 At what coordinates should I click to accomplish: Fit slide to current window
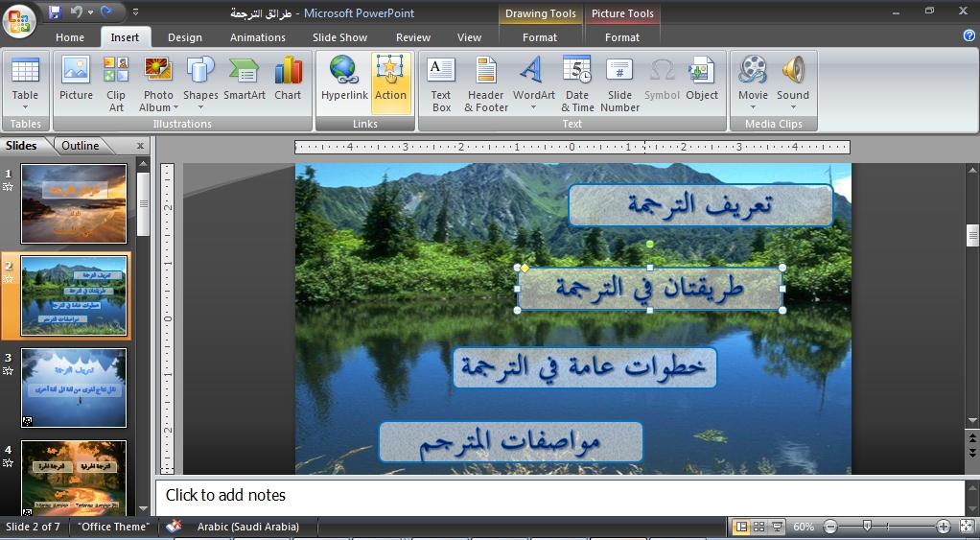point(967,527)
